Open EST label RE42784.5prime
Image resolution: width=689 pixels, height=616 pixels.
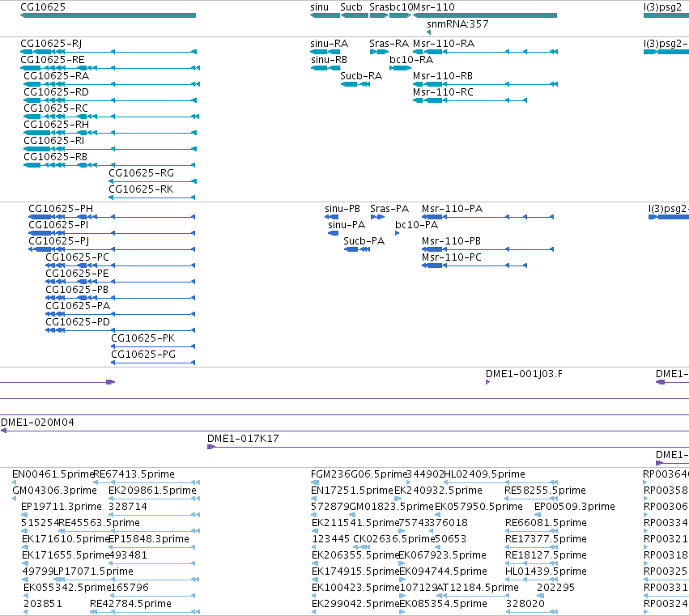pyautogui.click(x=130, y=604)
